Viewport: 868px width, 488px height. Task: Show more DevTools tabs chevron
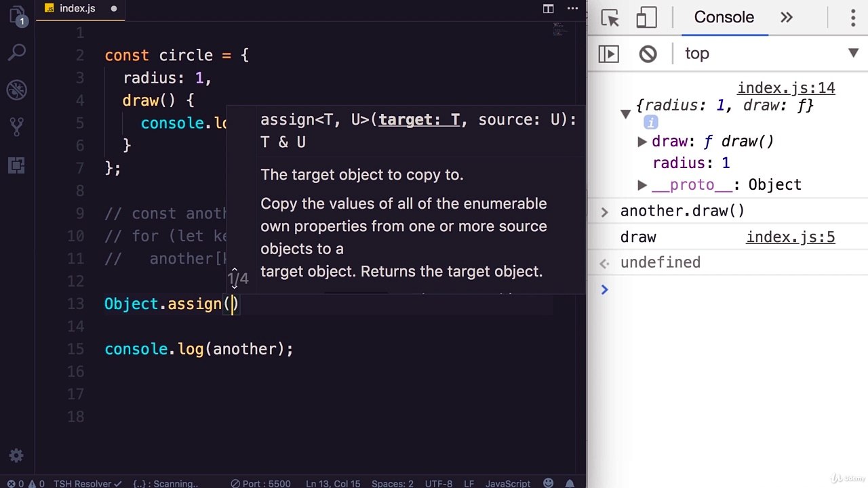click(x=787, y=18)
